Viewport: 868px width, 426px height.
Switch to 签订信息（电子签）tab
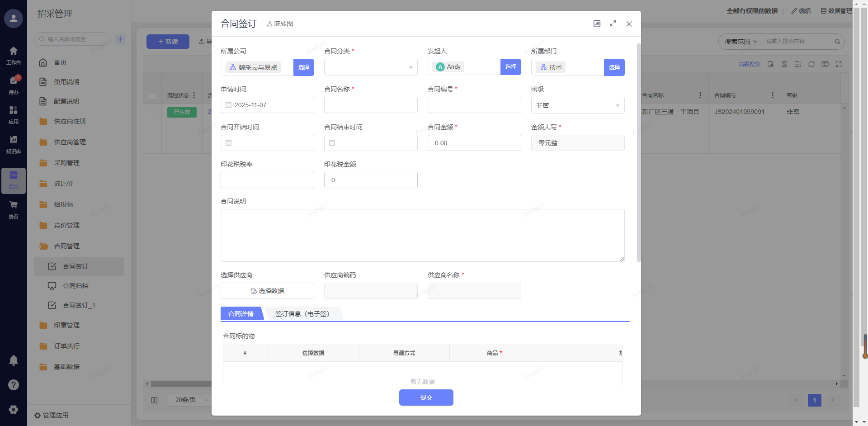(302, 314)
